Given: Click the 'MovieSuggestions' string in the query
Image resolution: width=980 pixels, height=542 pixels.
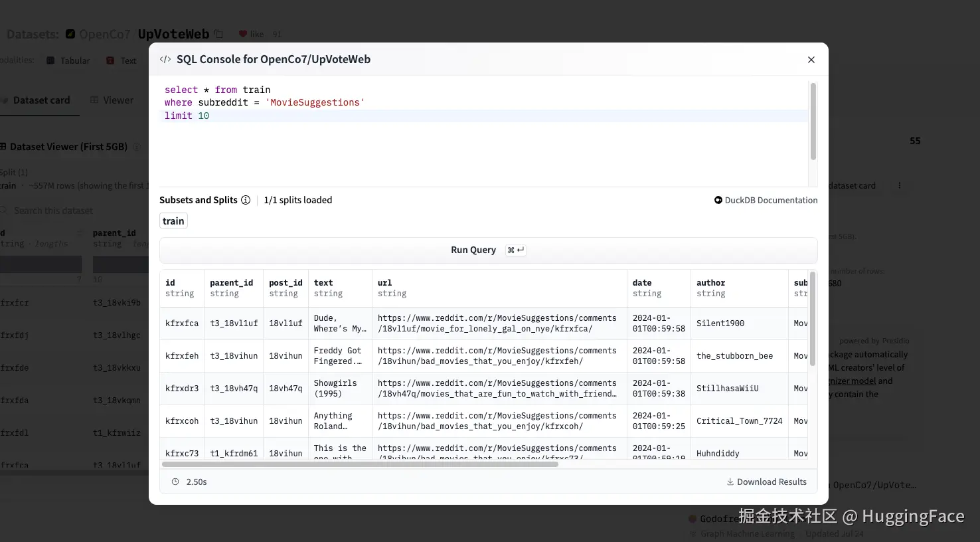Looking at the screenshot, I should [x=315, y=102].
